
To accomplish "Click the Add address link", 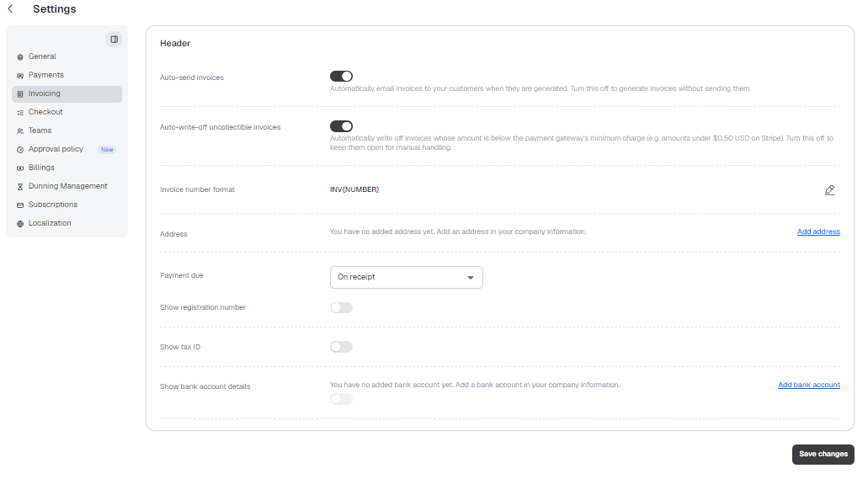I will (x=818, y=232).
